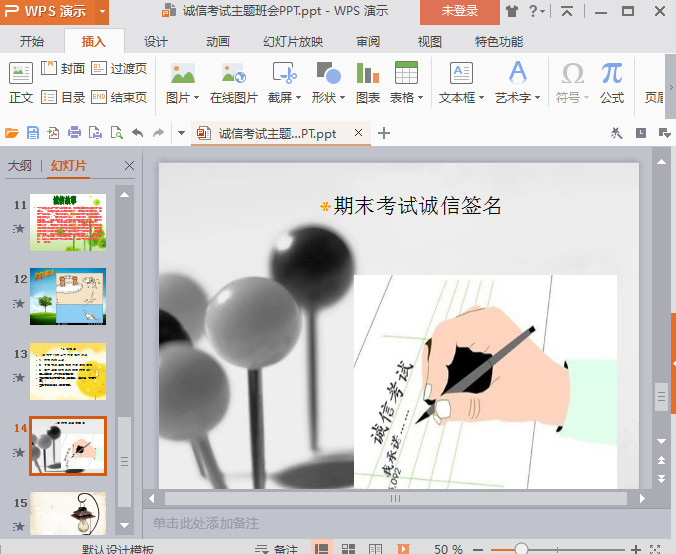This screenshot has width=676, height=554.
Task: Click the 形状 shapes icon
Action: click(x=329, y=73)
